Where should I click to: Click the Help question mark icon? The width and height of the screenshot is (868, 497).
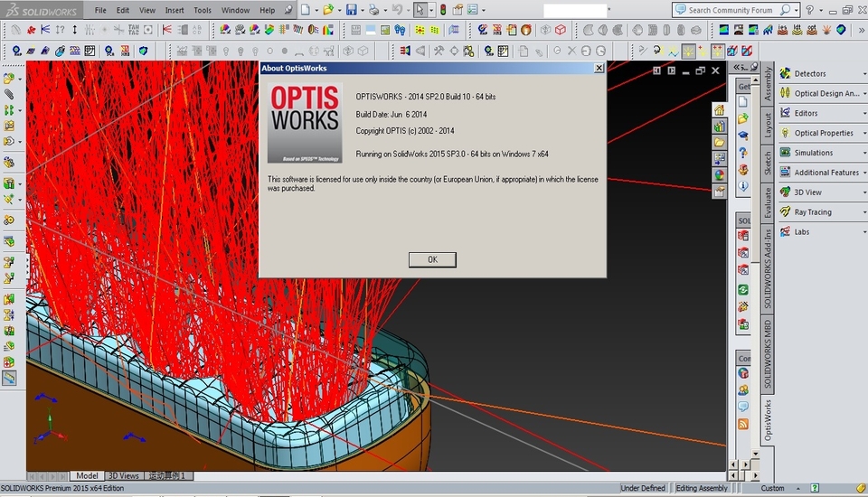tap(810, 10)
